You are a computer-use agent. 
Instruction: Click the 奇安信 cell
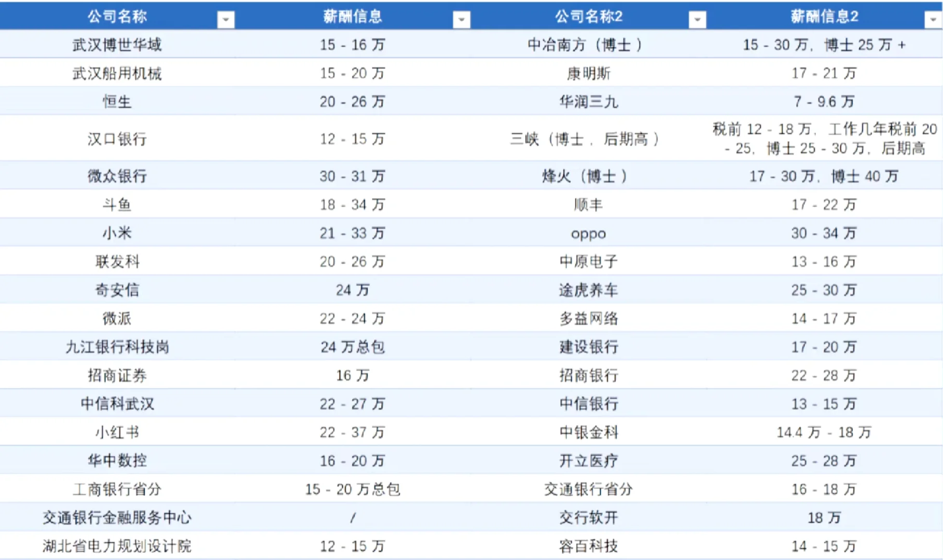click(x=117, y=290)
